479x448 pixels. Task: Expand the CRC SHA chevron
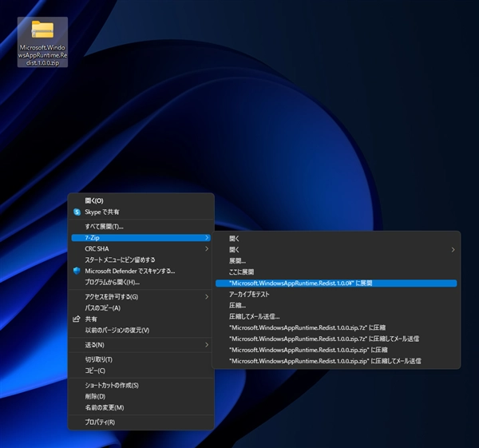coord(207,248)
